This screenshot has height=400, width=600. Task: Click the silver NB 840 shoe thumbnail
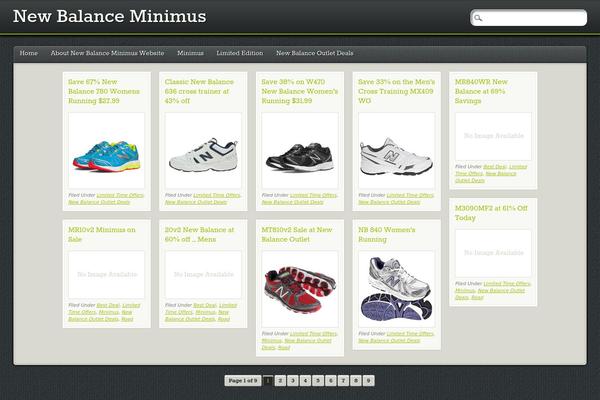pyautogui.click(x=396, y=289)
